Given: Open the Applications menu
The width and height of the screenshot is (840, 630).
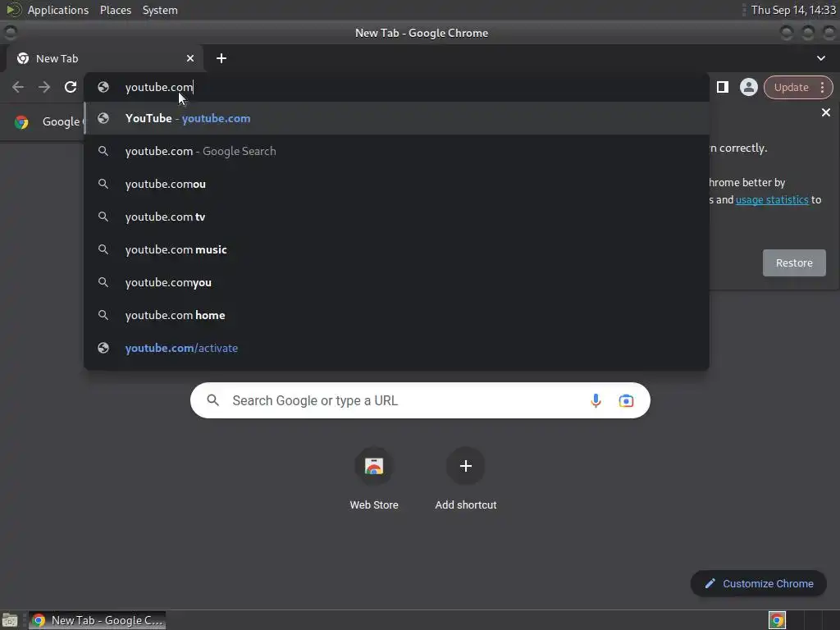Looking at the screenshot, I should click(58, 10).
